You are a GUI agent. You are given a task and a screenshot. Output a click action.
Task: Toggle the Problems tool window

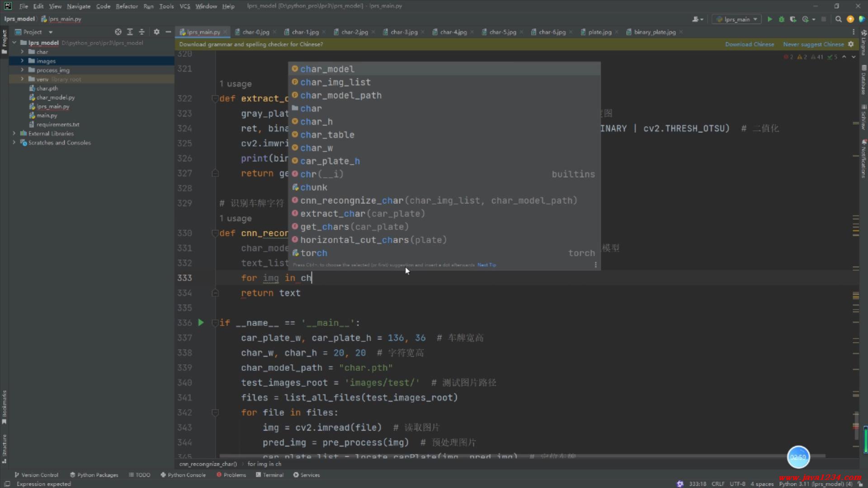point(231,475)
